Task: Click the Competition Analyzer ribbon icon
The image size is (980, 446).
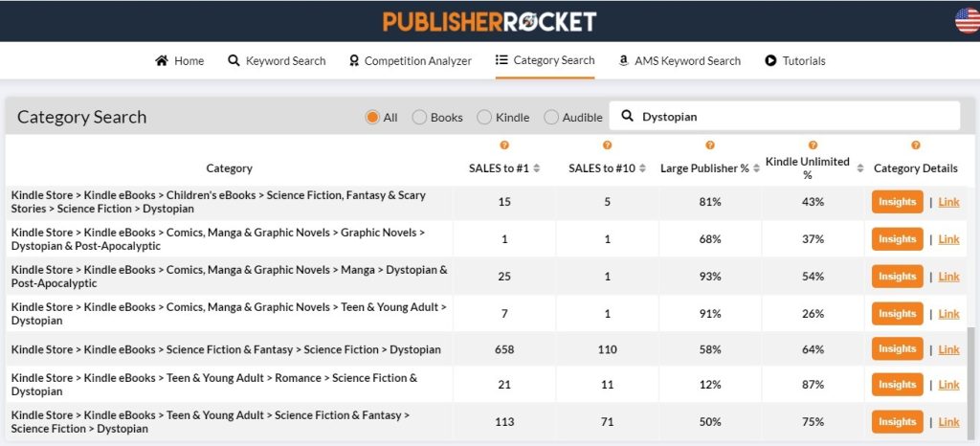Action: click(x=354, y=60)
